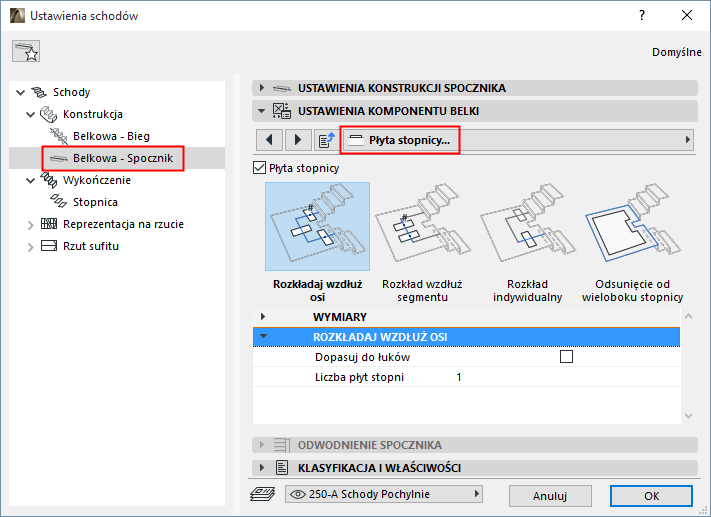The height and width of the screenshot is (517, 711).
Task: Collapse the Schody tree node
Action: [x=21, y=93]
